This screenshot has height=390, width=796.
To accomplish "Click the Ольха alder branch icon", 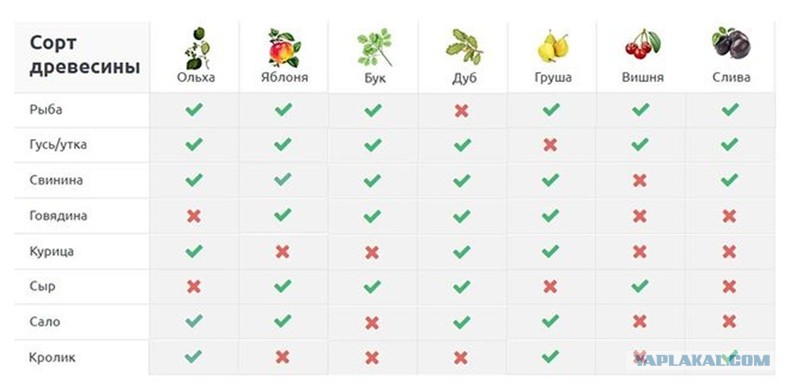I will click(197, 48).
